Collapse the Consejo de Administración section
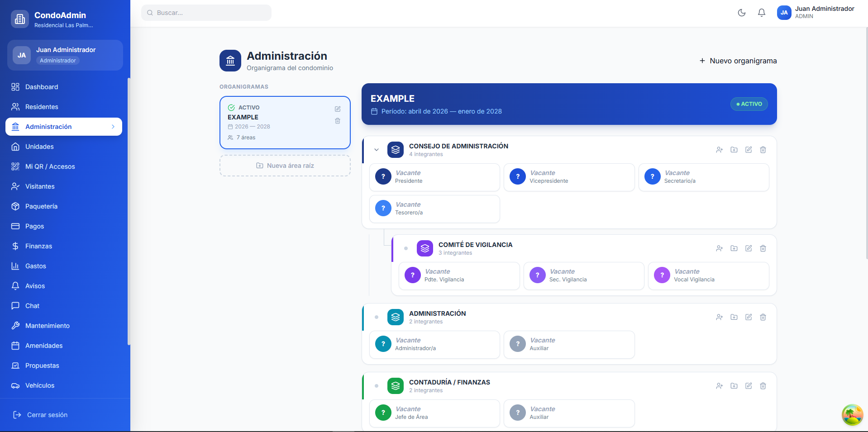868x432 pixels. tap(376, 150)
